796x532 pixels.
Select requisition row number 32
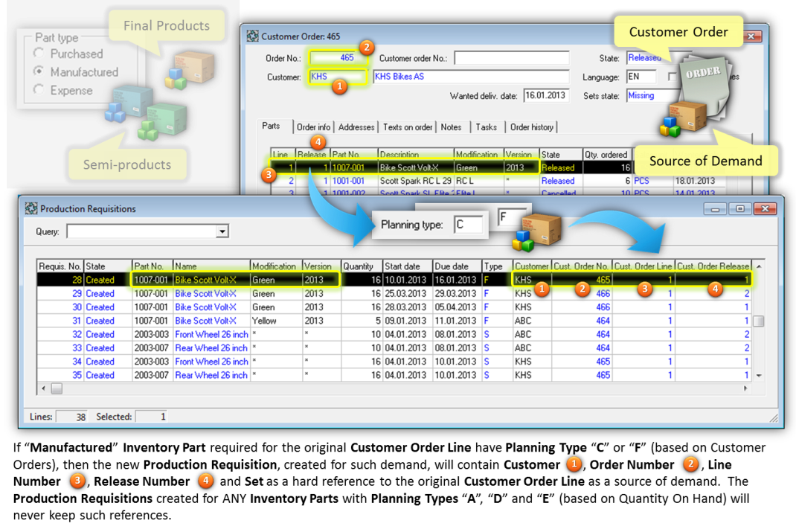(394, 335)
